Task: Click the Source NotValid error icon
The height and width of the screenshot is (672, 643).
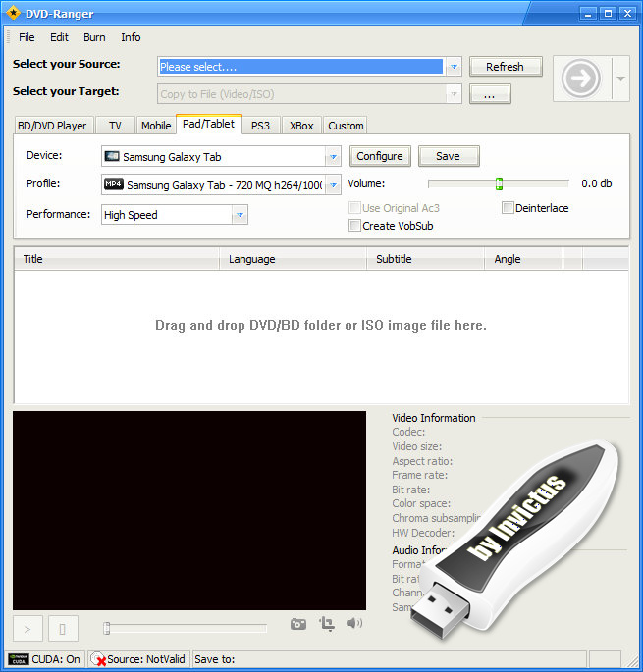Action: click(x=98, y=659)
